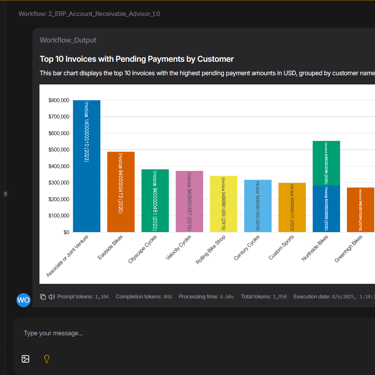Screen dimensions: 375x375
Task: Click the workflow title 2_ERP_Account_Receivable_Advisor_1.0
Action: tap(104, 14)
